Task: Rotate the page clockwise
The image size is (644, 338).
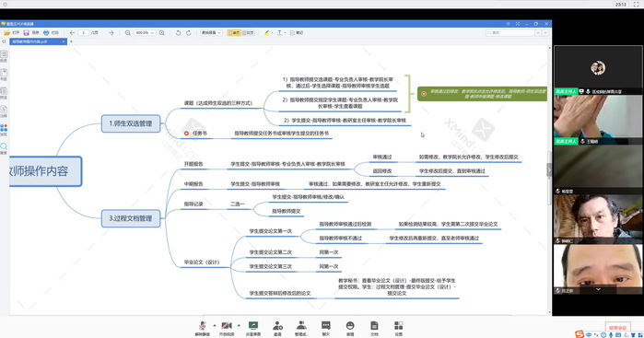Action: coord(189,32)
